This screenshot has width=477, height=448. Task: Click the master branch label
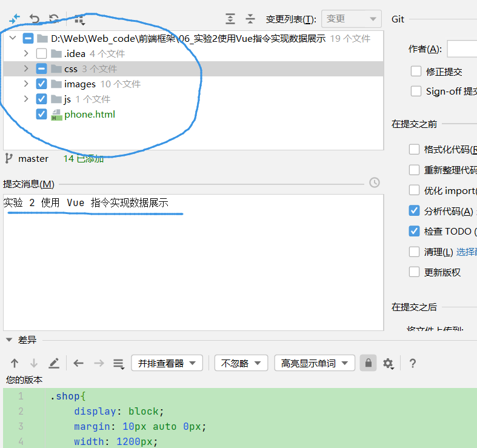pos(33,159)
